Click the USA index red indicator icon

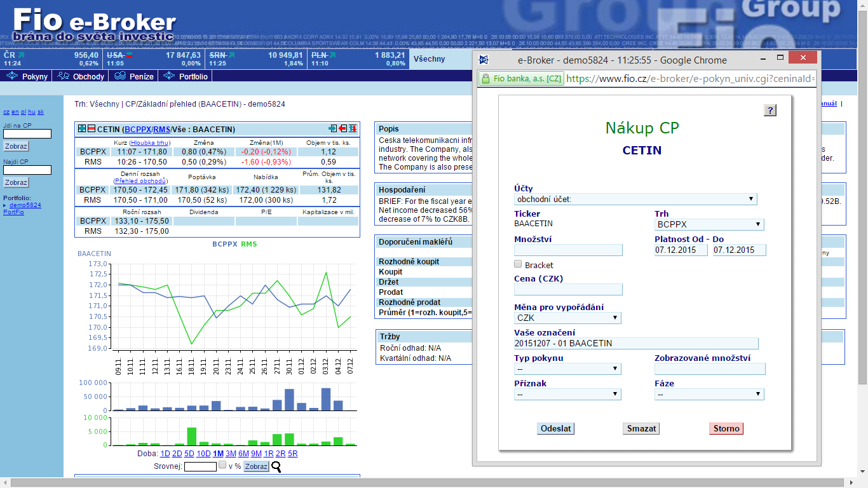129,56
